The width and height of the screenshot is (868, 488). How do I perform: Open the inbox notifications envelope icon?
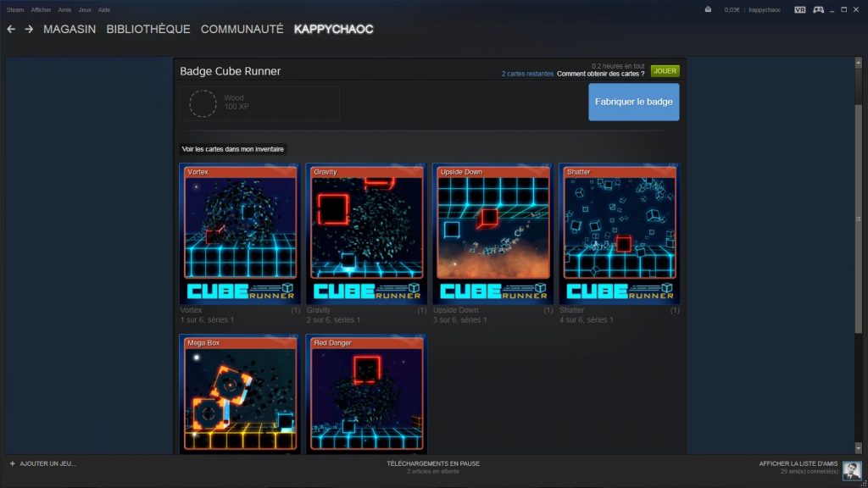pos(708,9)
